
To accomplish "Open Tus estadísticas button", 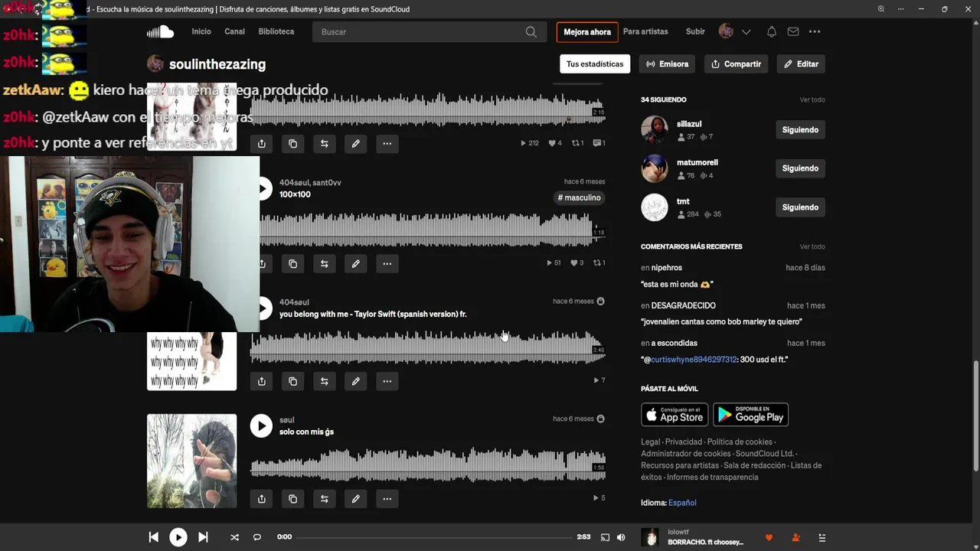I will (x=595, y=64).
